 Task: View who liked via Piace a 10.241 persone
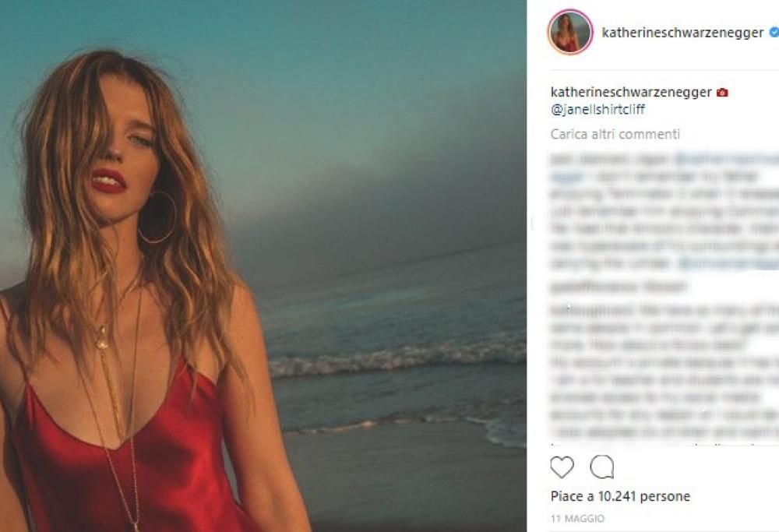point(622,495)
